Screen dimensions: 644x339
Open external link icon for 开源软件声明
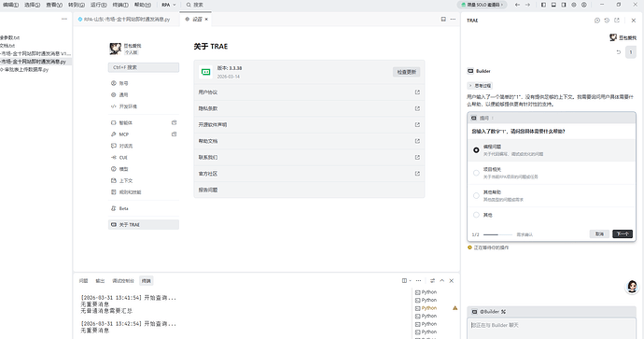pyautogui.click(x=417, y=124)
